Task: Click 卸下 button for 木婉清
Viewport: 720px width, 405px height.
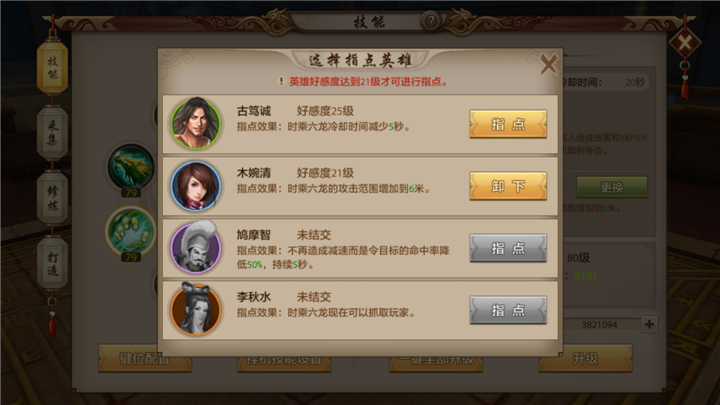Action: [508, 186]
